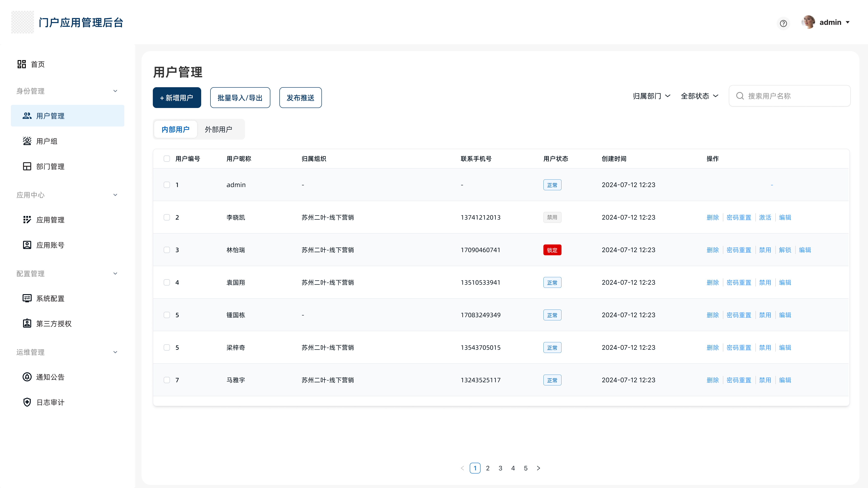Click the 应用管理 apps grid icon

click(x=27, y=220)
